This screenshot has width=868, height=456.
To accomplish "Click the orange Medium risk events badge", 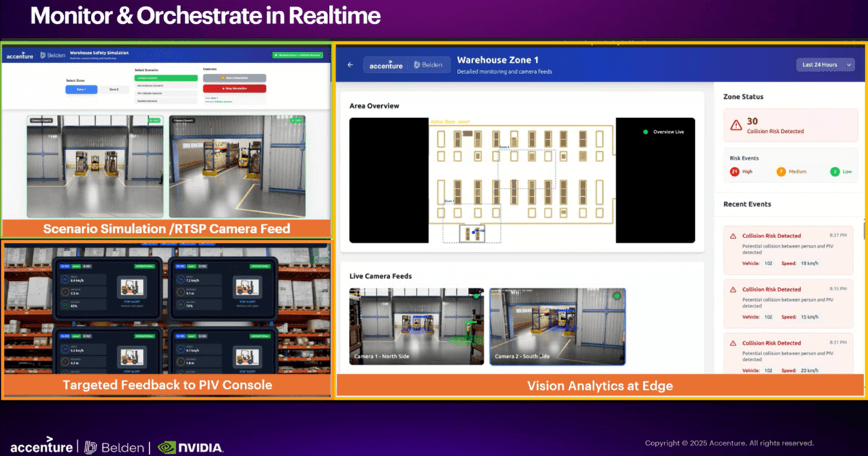I will 781,171.
